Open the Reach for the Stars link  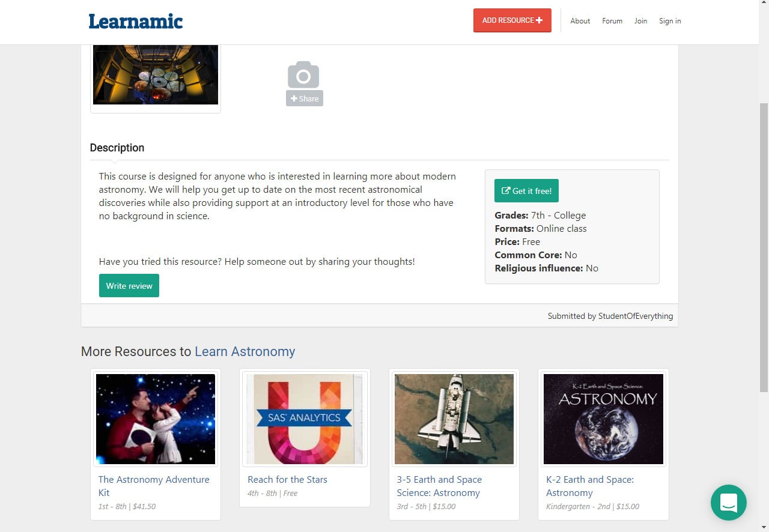[x=287, y=479]
